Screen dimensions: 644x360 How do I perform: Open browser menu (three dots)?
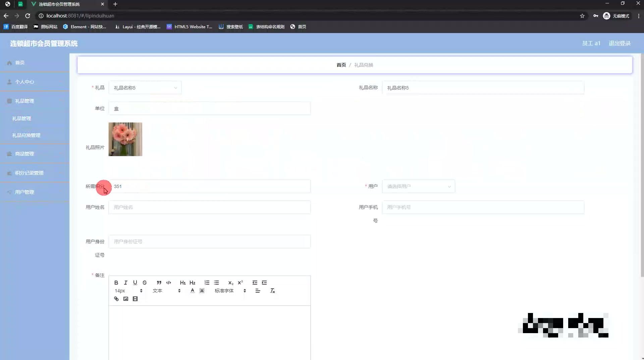[639, 16]
